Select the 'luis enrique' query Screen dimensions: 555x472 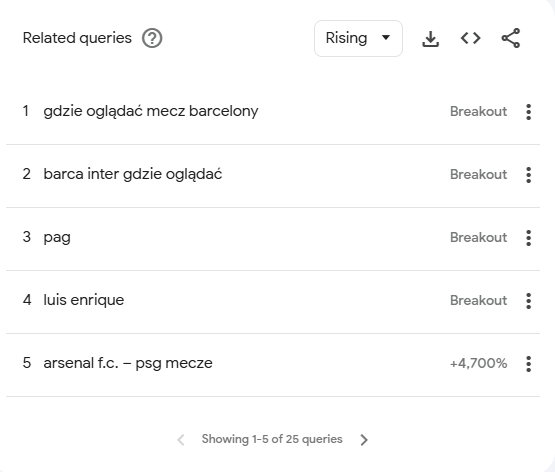(84, 301)
